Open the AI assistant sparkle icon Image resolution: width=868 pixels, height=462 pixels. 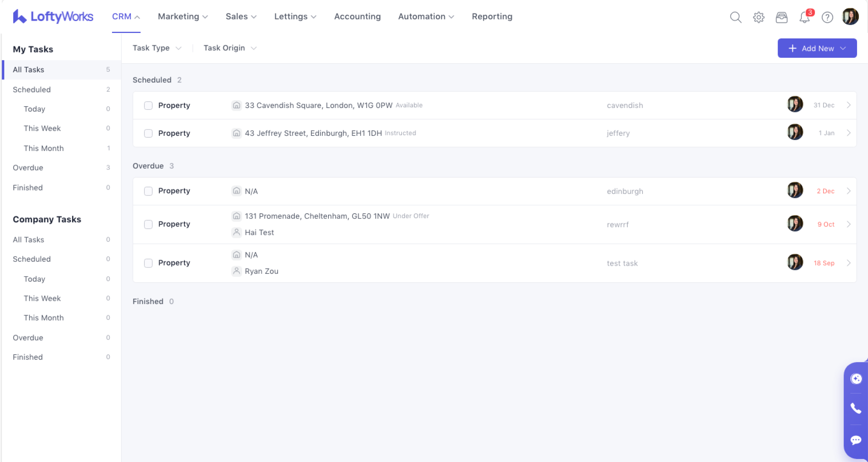(x=856, y=379)
